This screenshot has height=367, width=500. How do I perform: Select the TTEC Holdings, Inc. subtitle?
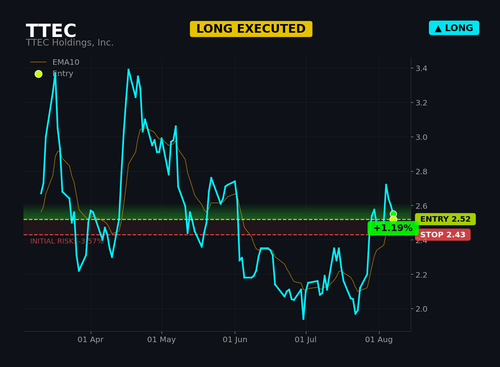pos(70,43)
